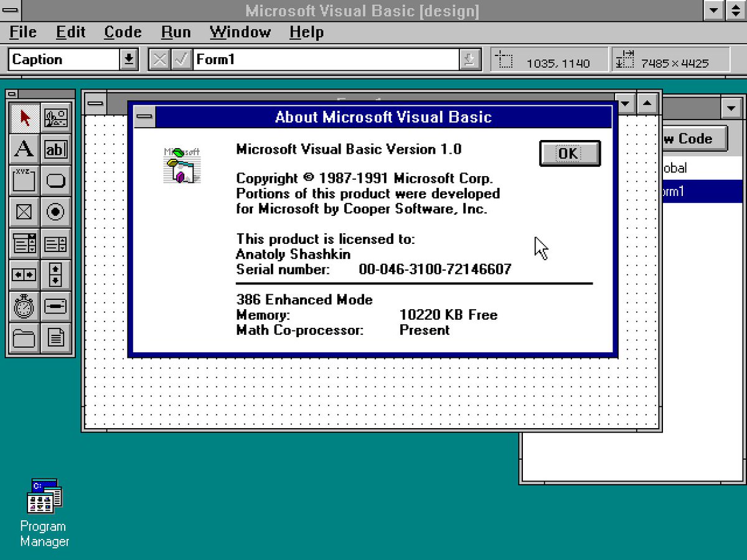Screen dimensions: 747x560
Task: Minimize the project window with its arrow button
Action: pos(731,108)
